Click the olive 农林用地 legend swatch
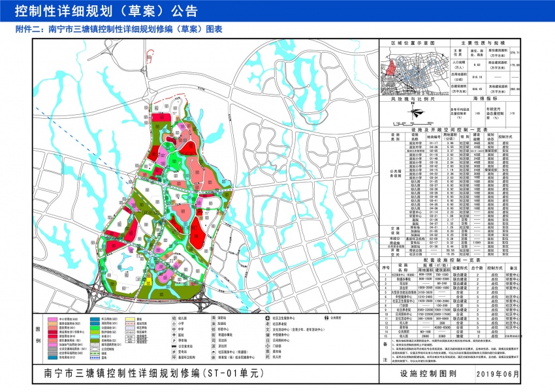 pos(95,340)
